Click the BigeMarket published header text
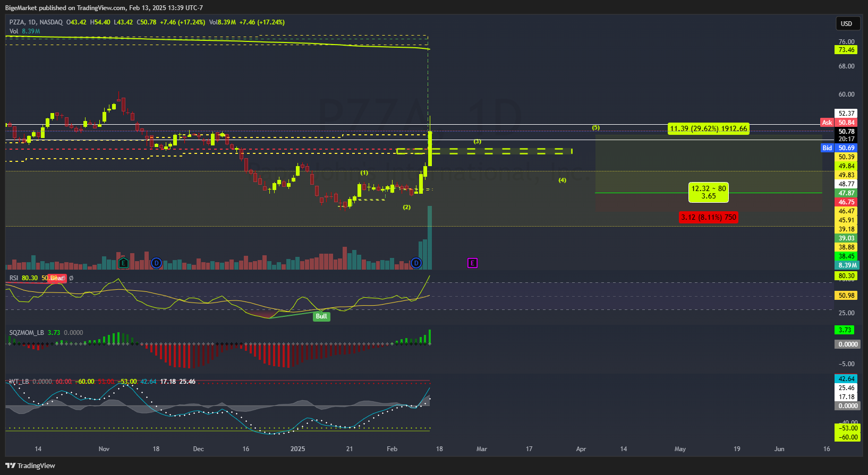This screenshot has height=475, width=868. click(x=104, y=7)
